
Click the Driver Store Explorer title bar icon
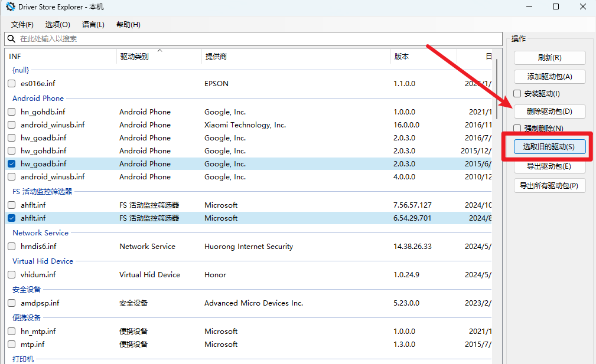pyautogui.click(x=10, y=7)
